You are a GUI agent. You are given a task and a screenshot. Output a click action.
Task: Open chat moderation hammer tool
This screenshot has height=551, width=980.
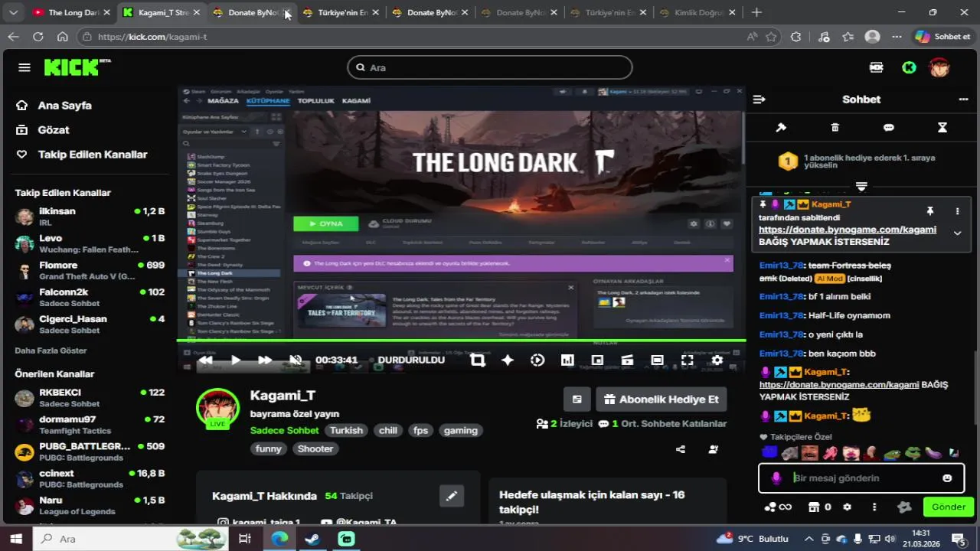pos(781,127)
